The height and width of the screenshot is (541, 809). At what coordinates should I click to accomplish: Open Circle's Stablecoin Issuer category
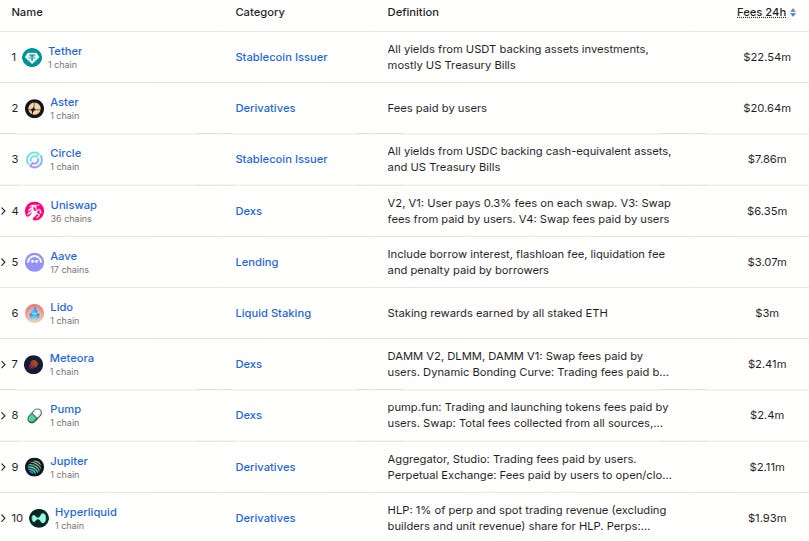(x=281, y=159)
